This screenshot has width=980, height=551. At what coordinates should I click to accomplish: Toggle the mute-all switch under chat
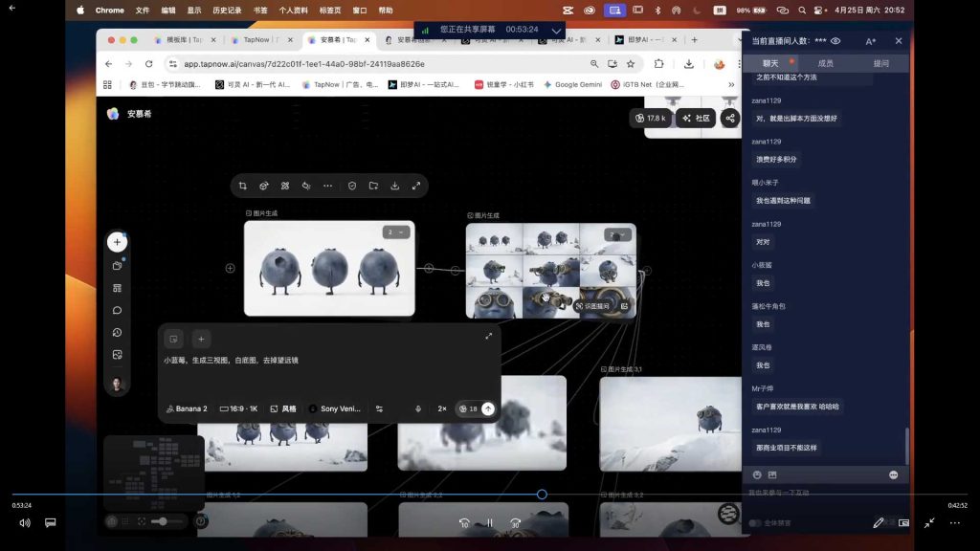point(755,523)
